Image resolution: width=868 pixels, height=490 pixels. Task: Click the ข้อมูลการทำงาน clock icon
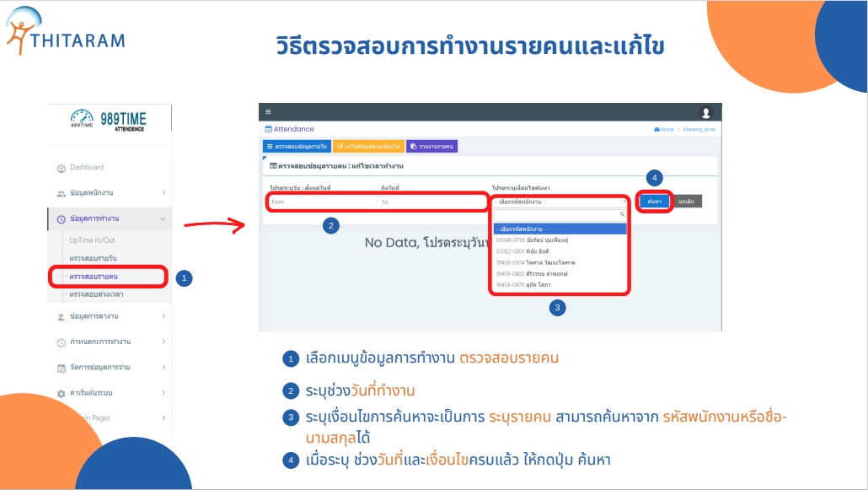coord(61,219)
